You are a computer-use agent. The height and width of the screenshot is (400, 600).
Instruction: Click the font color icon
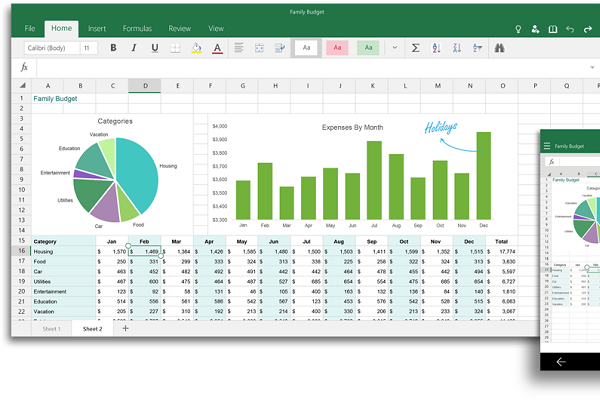(218, 48)
